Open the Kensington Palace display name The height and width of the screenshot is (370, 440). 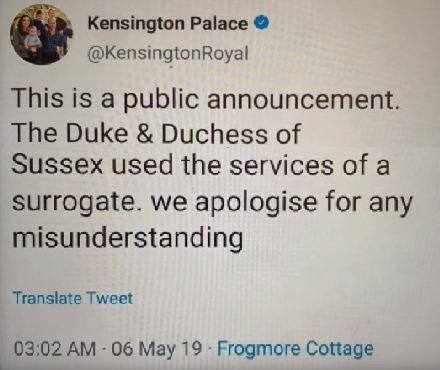click(x=168, y=24)
